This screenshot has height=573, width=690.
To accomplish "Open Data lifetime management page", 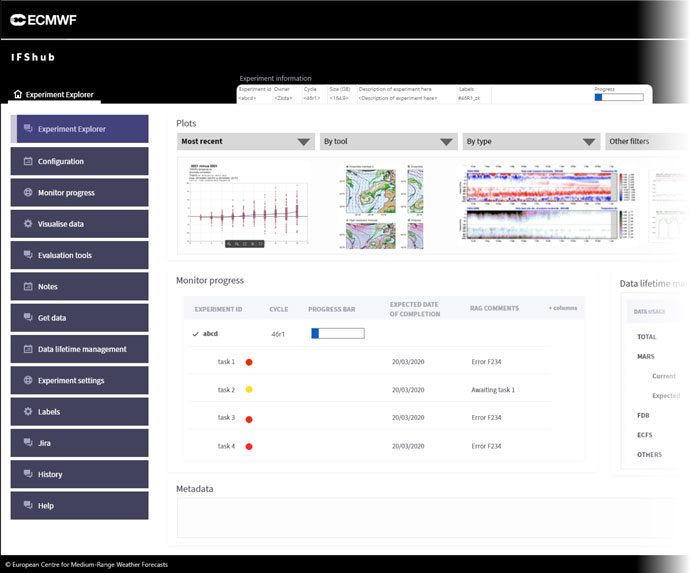I will pos(80,349).
